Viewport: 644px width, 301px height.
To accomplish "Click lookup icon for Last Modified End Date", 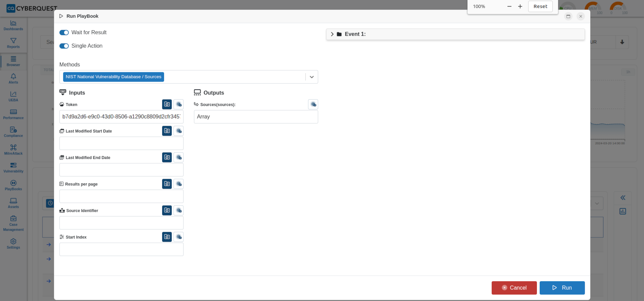I will click(x=179, y=157).
